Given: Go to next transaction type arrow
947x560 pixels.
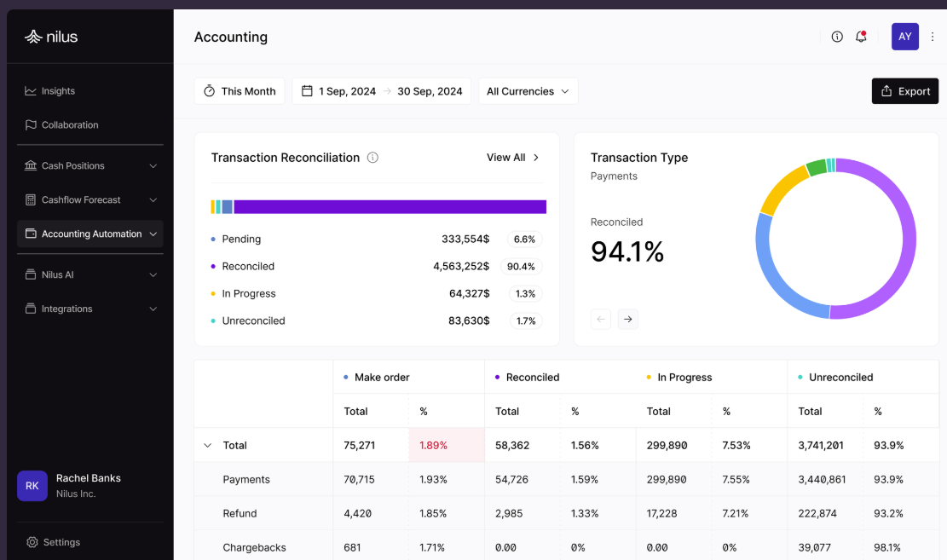Looking at the screenshot, I should click(628, 319).
